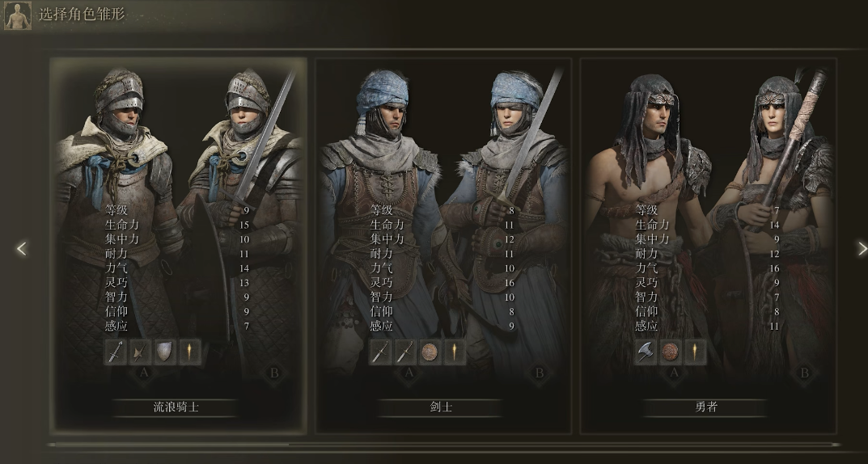Click the golden keepsake icon under 勇者
868x464 pixels.
(695, 352)
